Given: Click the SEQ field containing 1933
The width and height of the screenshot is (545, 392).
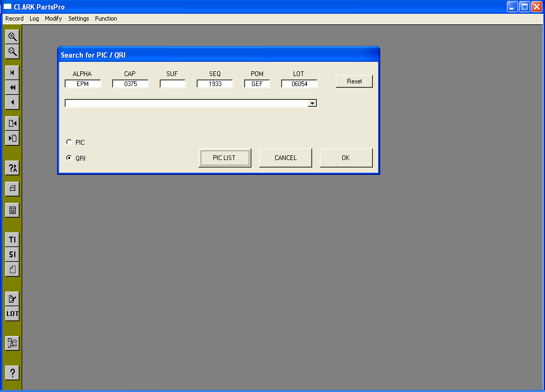Looking at the screenshot, I should point(215,84).
